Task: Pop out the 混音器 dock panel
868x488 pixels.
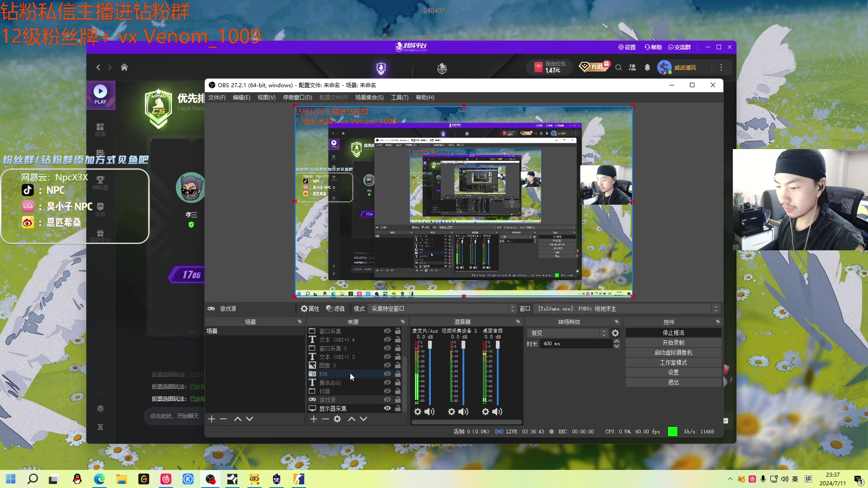Action: (x=518, y=322)
